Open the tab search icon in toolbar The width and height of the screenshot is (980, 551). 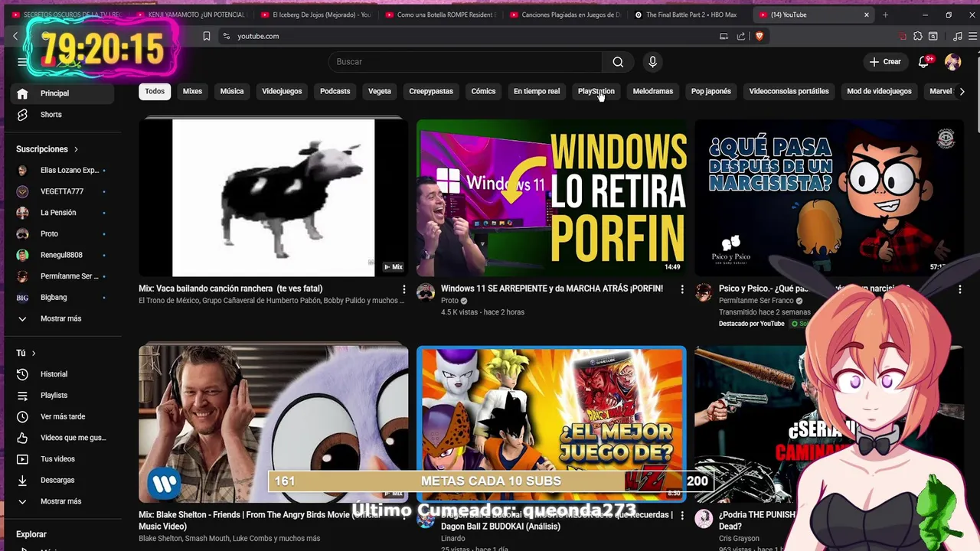933,36
